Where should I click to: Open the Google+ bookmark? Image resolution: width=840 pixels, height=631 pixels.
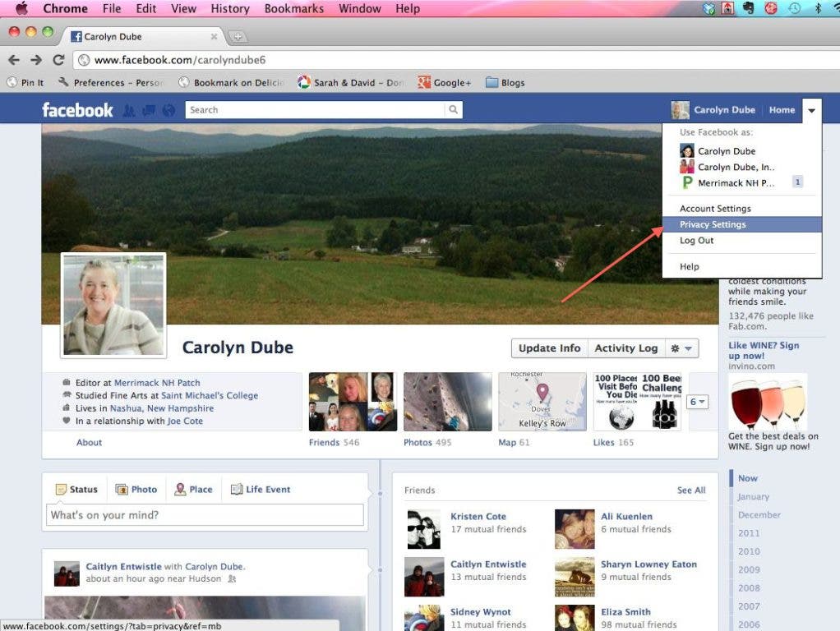[x=445, y=82]
